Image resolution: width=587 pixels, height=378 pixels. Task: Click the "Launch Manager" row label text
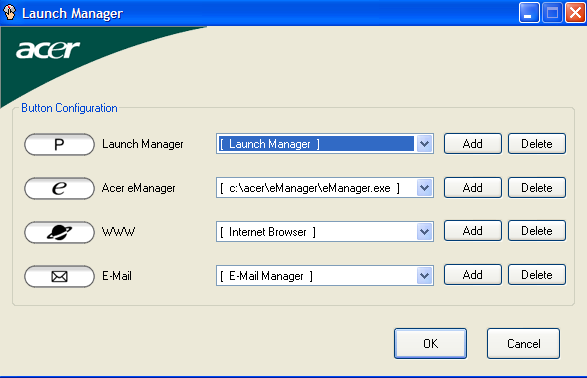(143, 144)
